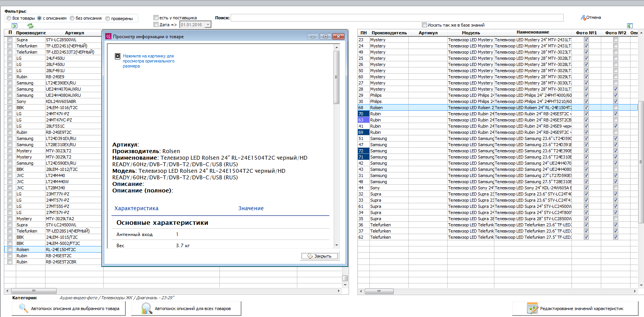Select the проверены radio filter

(108, 19)
